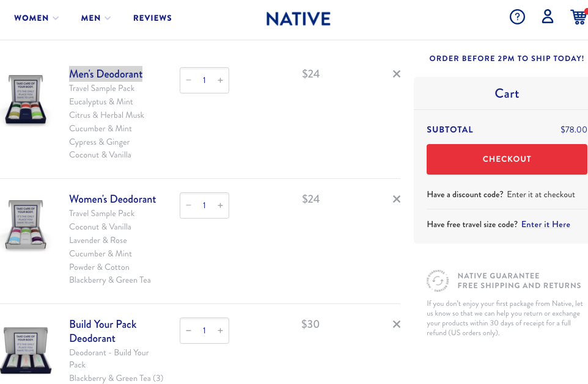The image size is (588, 384).
Task: Decrease Men's Deodorant quantity with minus
Action: [188, 81]
